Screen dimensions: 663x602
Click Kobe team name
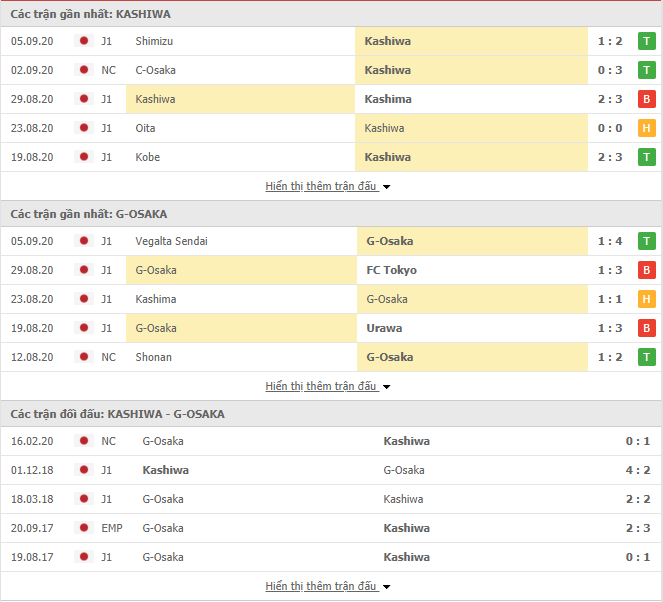(147, 157)
